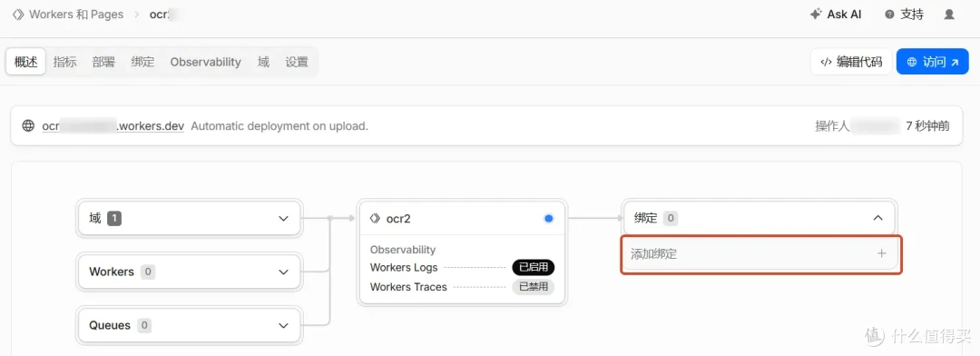Click the globe icon beside workers.dev URL
The height and width of the screenshot is (356, 980).
(28, 125)
